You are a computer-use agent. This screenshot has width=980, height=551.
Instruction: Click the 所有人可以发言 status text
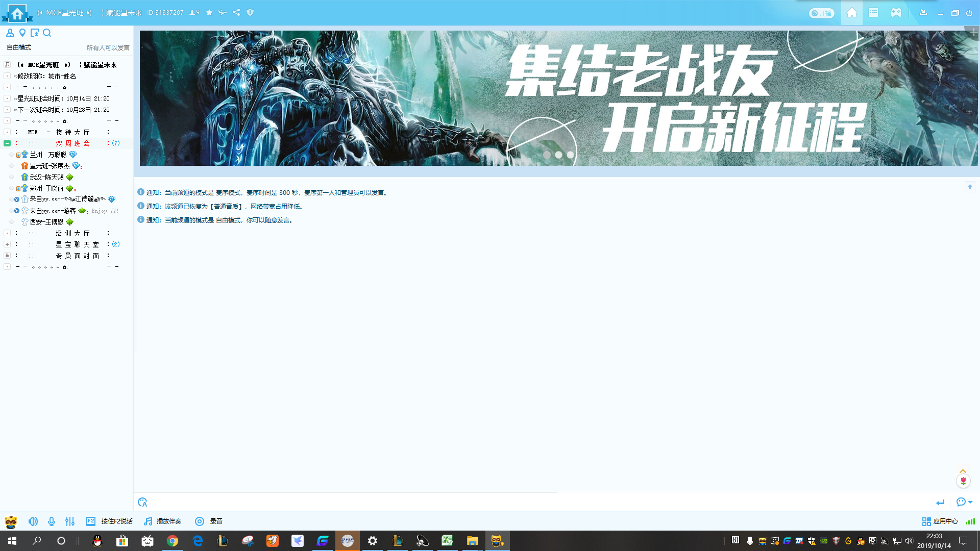tap(108, 47)
